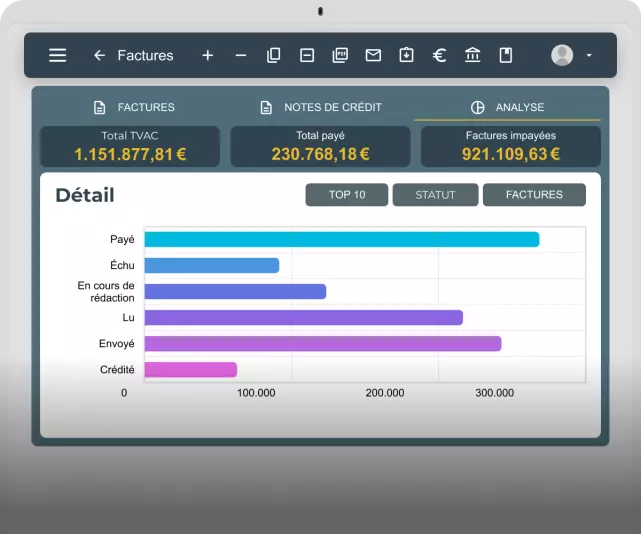The width and height of the screenshot is (641, 534).
Task: Go back with the arrow beside Factures
Action: [x=99, y=55]
